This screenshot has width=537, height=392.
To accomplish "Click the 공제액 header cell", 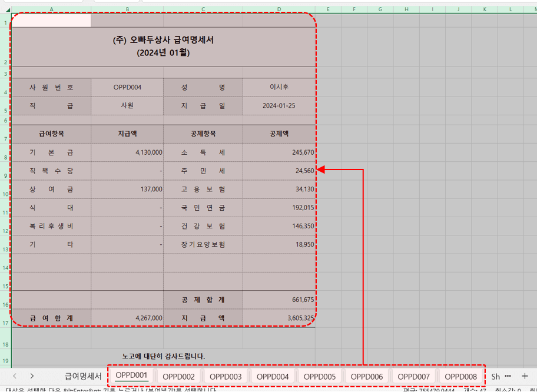I will pyautogui.click(x=279, y=134).
